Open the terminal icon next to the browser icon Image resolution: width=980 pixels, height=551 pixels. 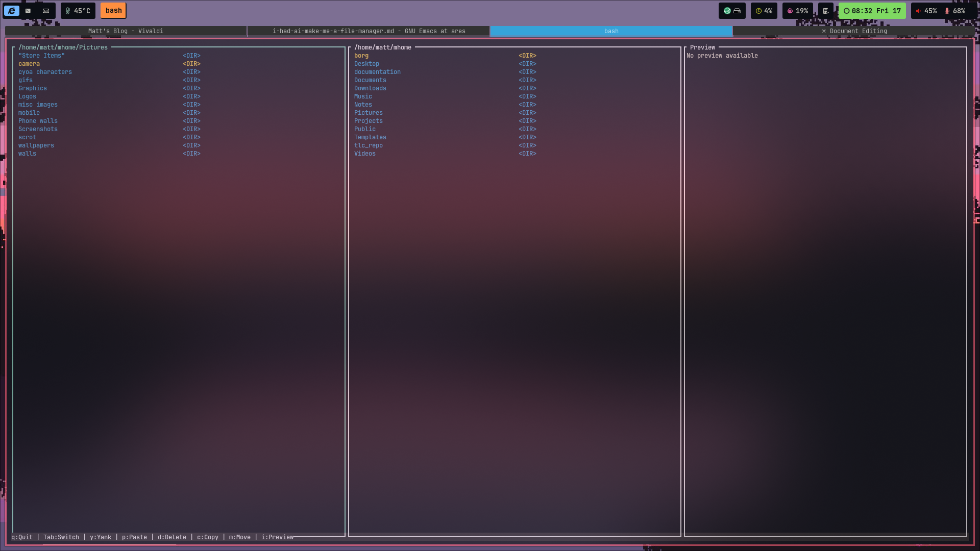click(28, 11)
